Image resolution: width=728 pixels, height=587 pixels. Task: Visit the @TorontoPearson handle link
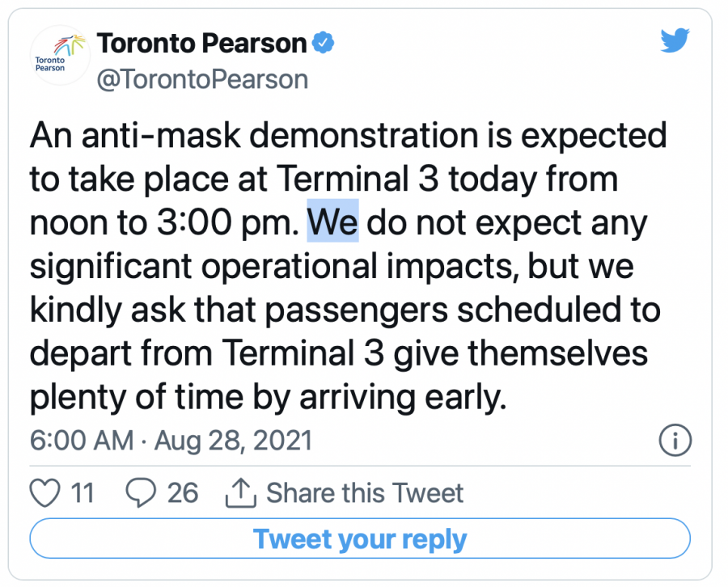click(x=202, y=79)
